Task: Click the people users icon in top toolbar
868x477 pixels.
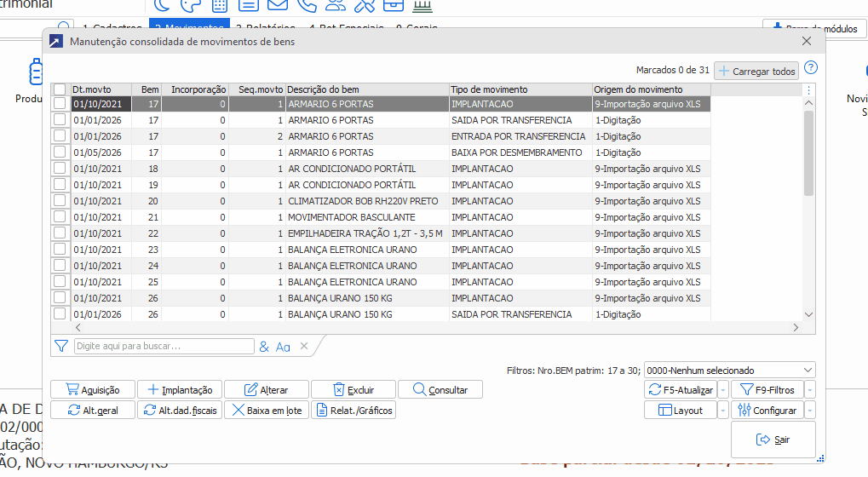Action: coord(336,5)
